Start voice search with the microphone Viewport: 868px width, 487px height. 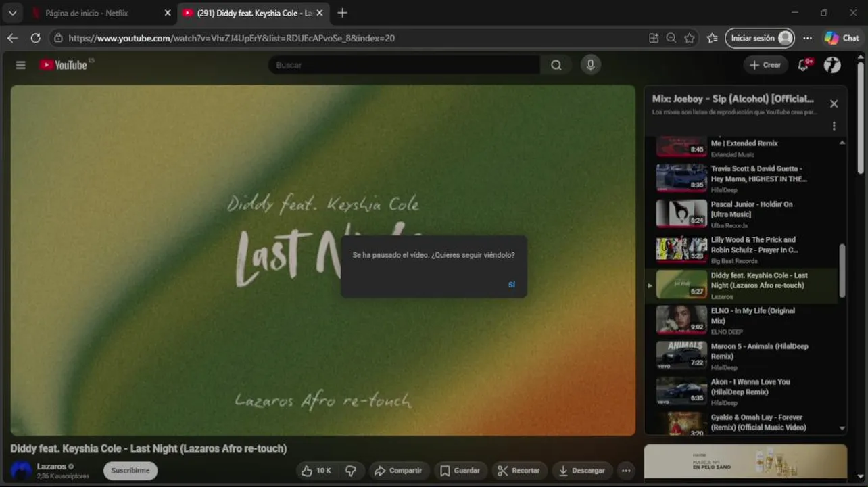[590, 65]
